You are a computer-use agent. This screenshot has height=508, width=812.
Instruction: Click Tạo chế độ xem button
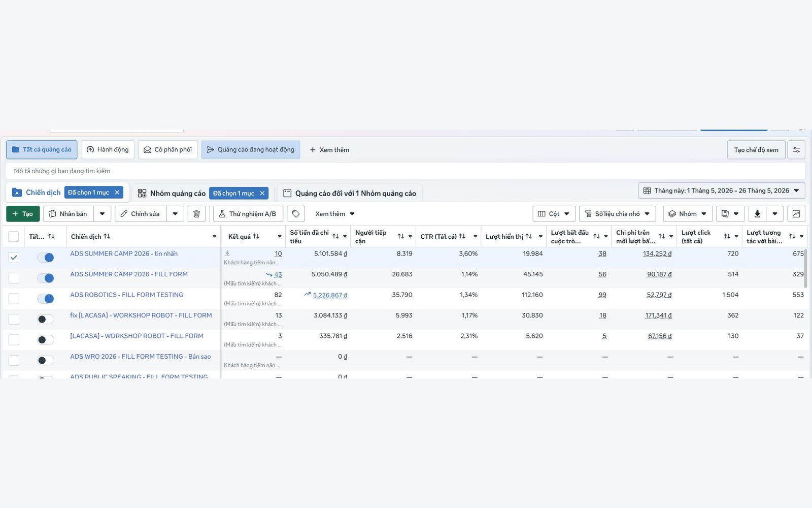pyautogui.click(x=756, y=150)
